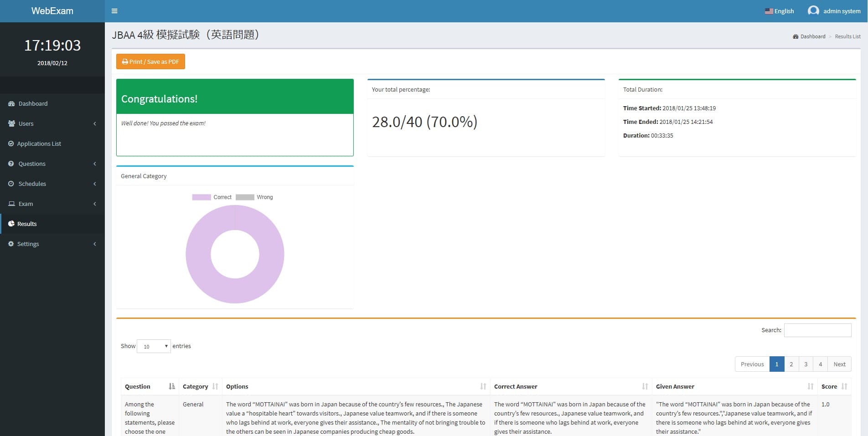Go to results page 3
868x436 pixels.
tap(806, 364)
